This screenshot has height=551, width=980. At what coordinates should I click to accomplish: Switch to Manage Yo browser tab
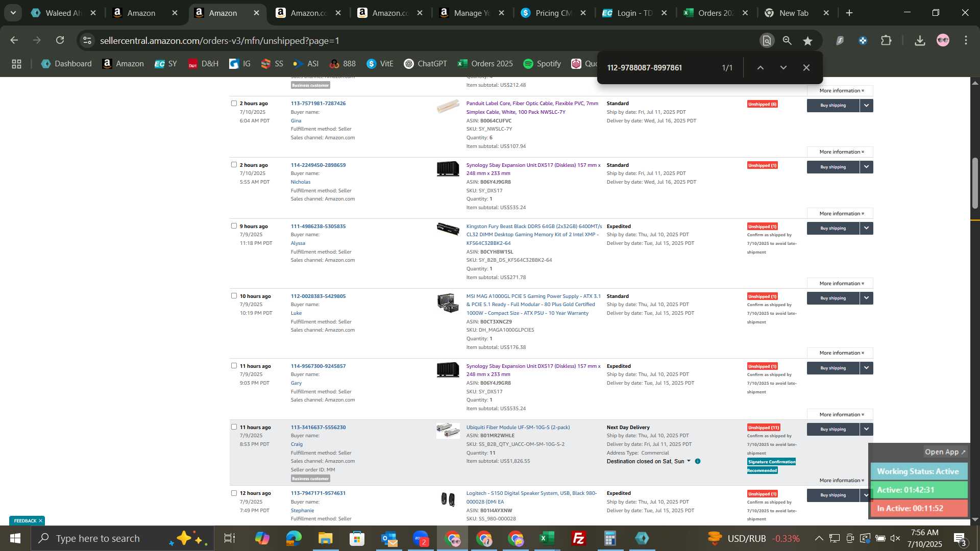coord(472,13)
